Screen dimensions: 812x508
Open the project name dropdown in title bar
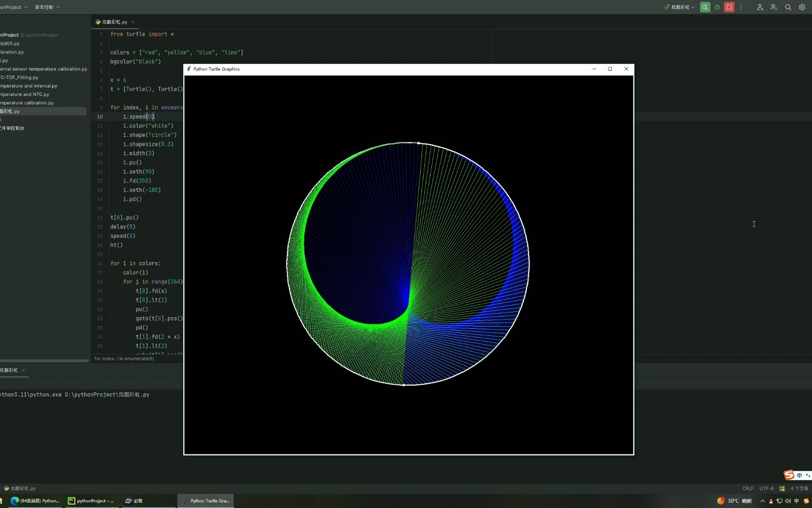(x=14, y=7)
